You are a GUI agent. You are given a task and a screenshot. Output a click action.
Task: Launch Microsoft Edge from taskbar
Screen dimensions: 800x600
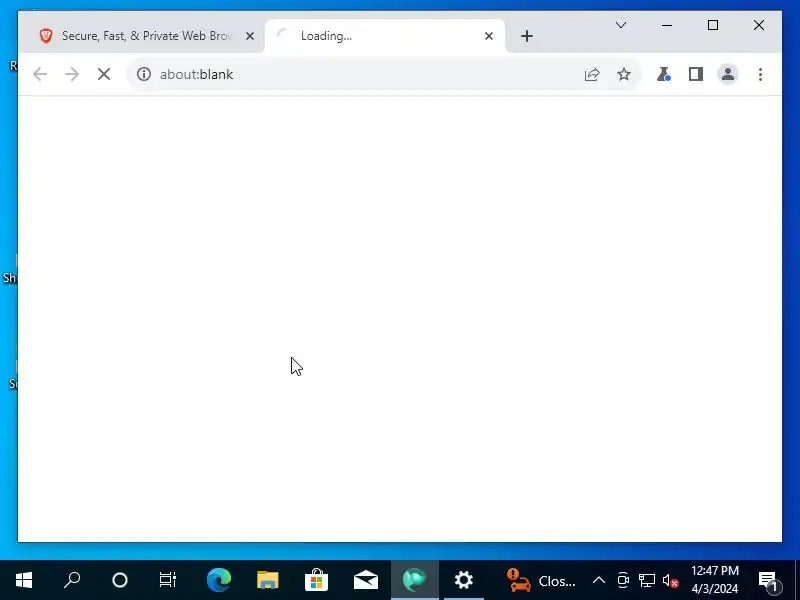[219, 580]
